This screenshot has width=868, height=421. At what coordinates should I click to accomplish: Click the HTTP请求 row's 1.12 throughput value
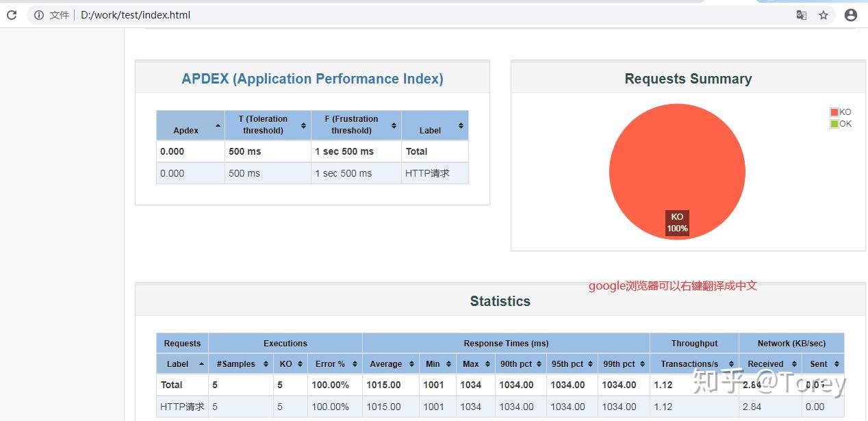[x=663, y=407]
